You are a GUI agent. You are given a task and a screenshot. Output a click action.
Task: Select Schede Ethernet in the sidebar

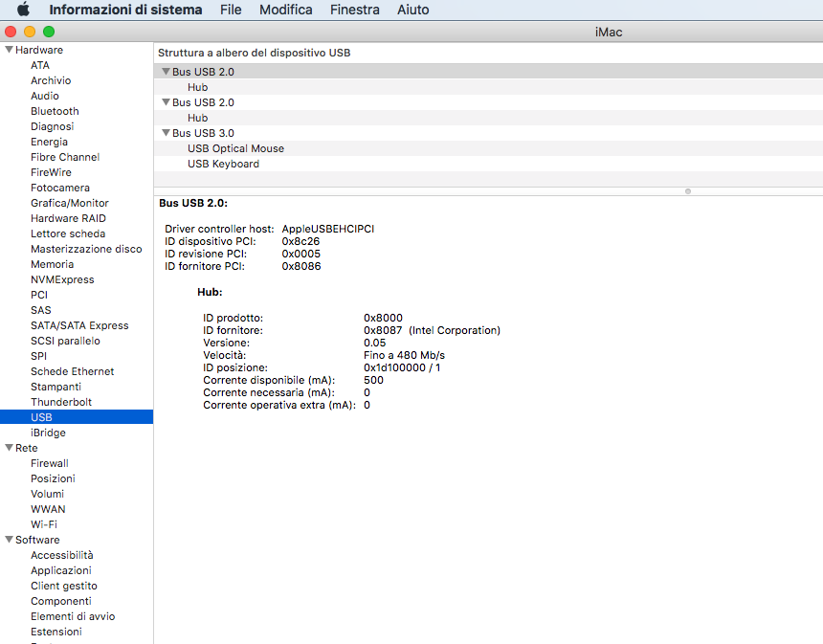[x=72, y=371]
